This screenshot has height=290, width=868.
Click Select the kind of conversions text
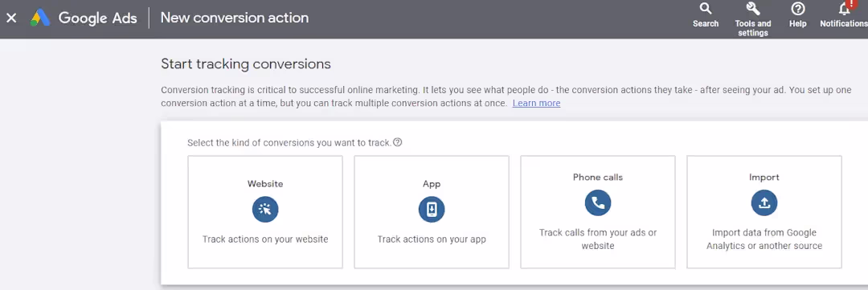289,143
